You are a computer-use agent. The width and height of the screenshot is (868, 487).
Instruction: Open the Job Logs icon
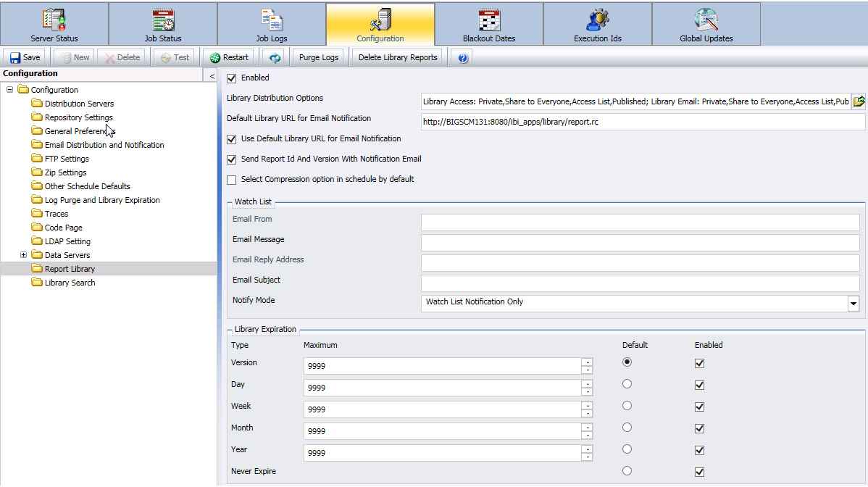coord(271,20)
